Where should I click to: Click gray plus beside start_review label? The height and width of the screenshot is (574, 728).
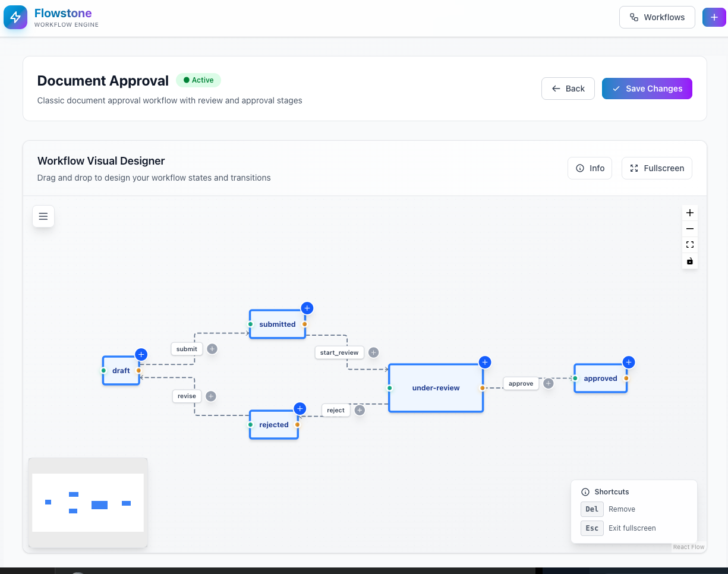click(373, 352)
